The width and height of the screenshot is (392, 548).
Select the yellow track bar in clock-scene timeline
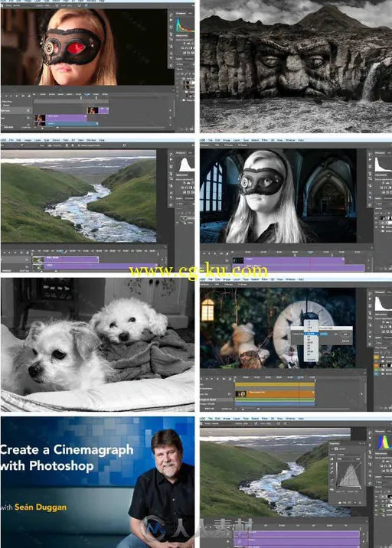coord(275,384)
